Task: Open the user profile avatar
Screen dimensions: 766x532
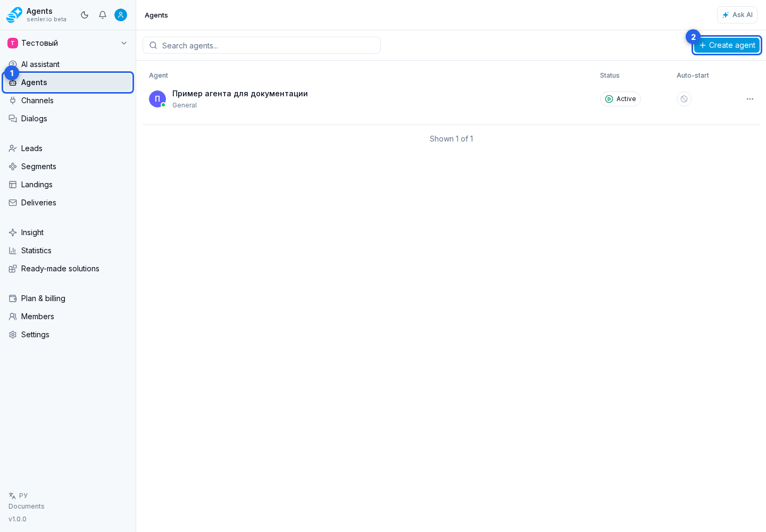Action: pos(121,15)
